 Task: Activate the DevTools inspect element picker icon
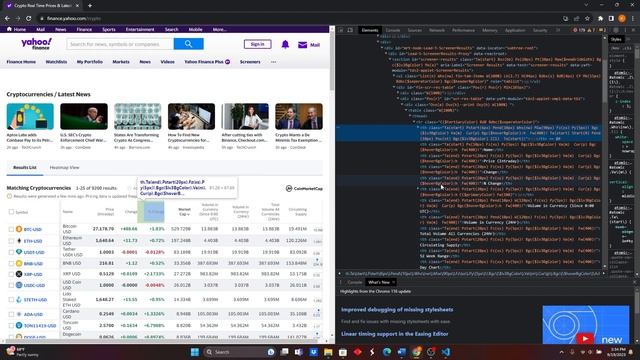point(341,30)
